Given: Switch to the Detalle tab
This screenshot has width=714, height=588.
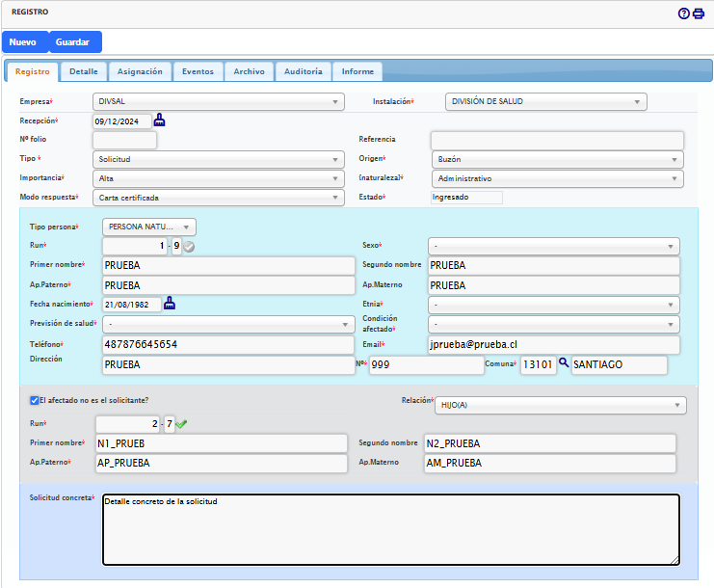Looking at the screenshot, I should point(84,71).
